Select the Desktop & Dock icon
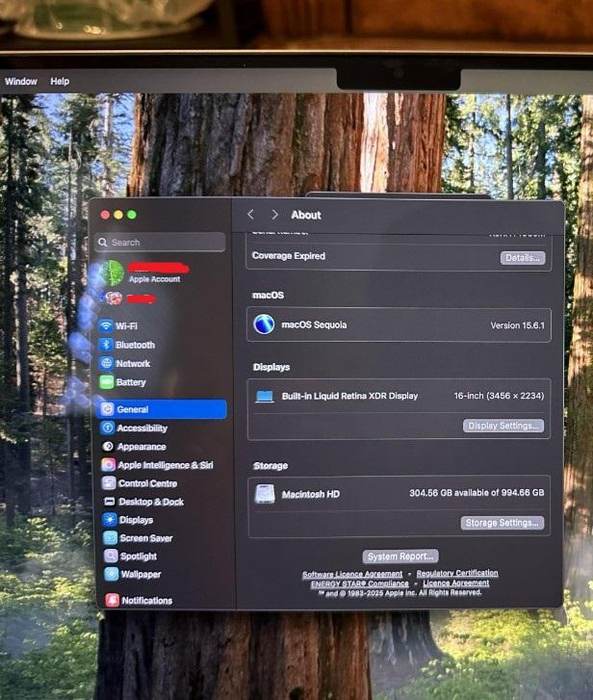The height and width of the screenshot is (700, 593). (x=110, y=502)
